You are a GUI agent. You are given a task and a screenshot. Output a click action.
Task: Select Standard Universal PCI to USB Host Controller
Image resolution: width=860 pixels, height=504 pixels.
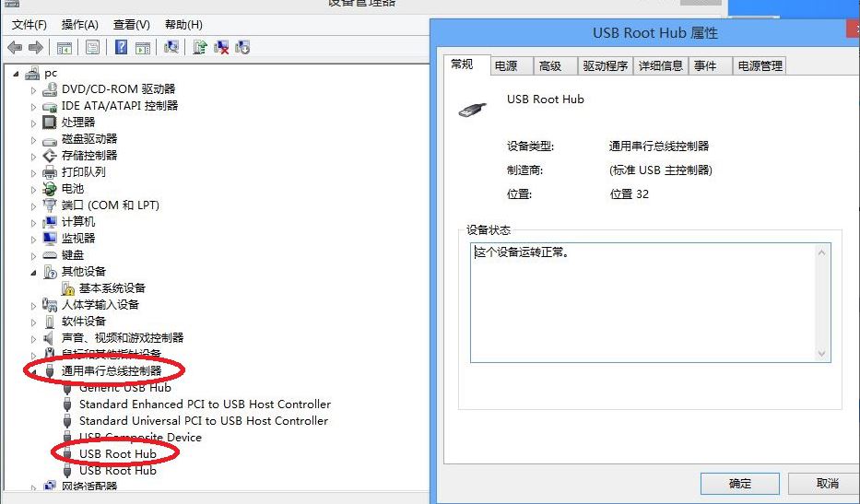(204, 421)
